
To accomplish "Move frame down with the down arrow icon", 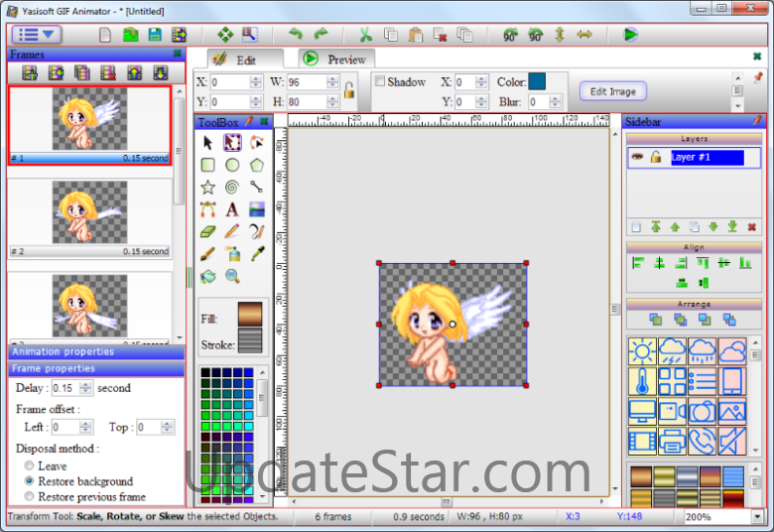I will click(x=160, y=73).
